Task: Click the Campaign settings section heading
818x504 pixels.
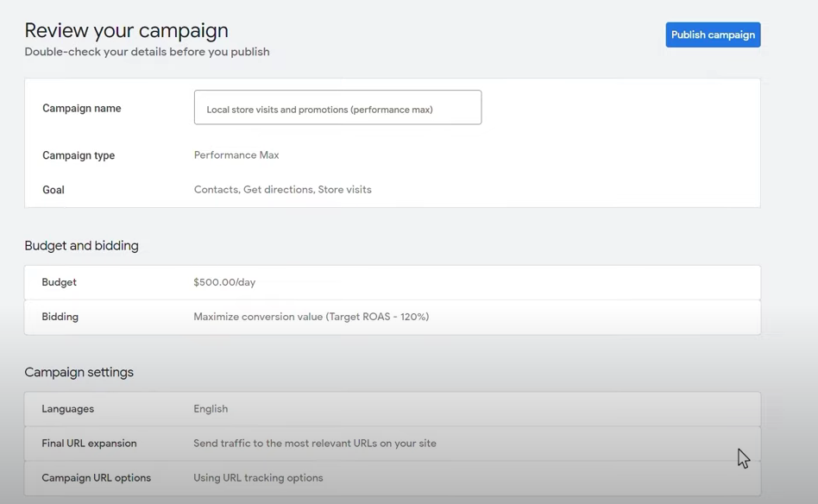Action: pos(79,373)
